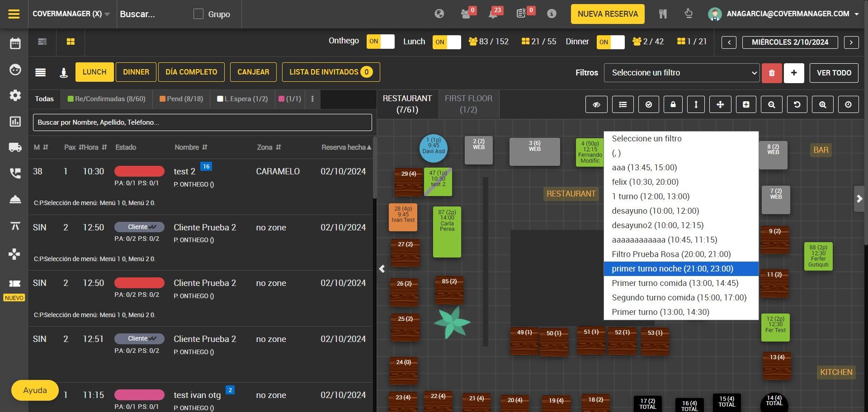Open the calendar icon in sidebar
The width and height of the screenshot is (868, 412).
point(15,43)
